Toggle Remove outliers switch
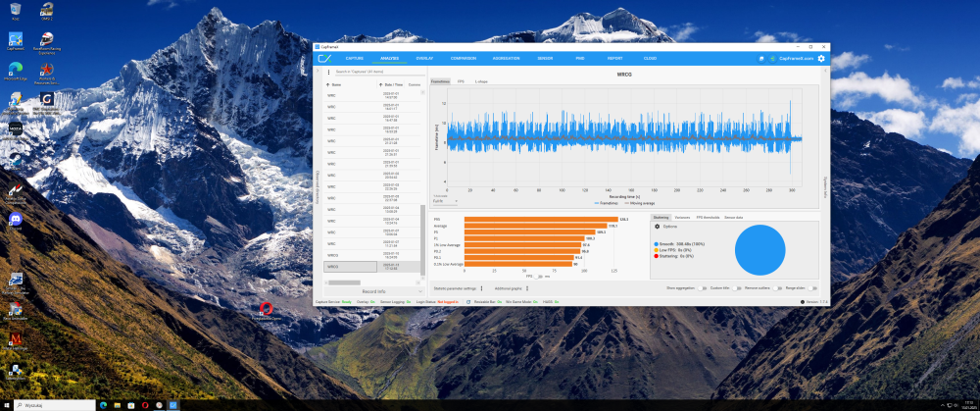The image size is (980, 411). coord(777,288)
